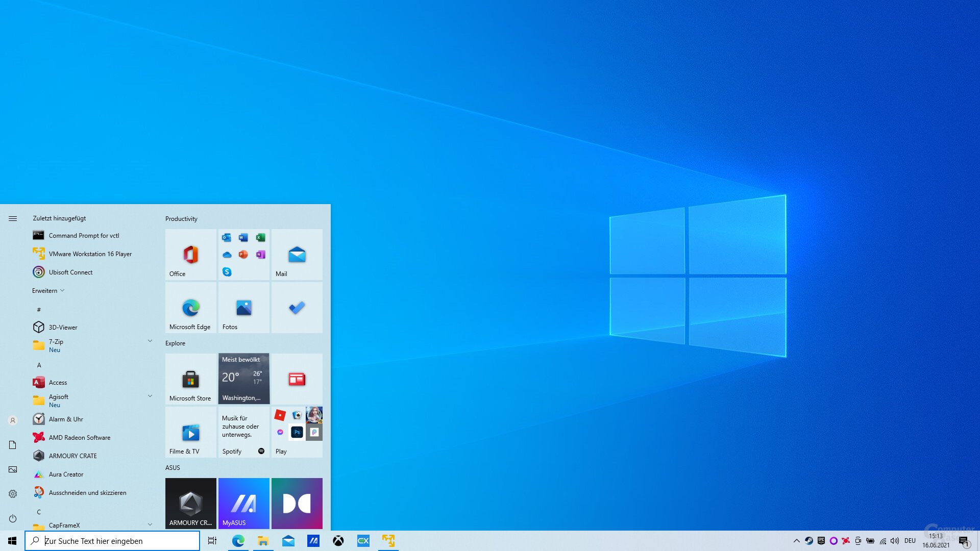Click the Productivity group title
The height and width of the screenshot is (551, 980).
[x=181, y=218]
